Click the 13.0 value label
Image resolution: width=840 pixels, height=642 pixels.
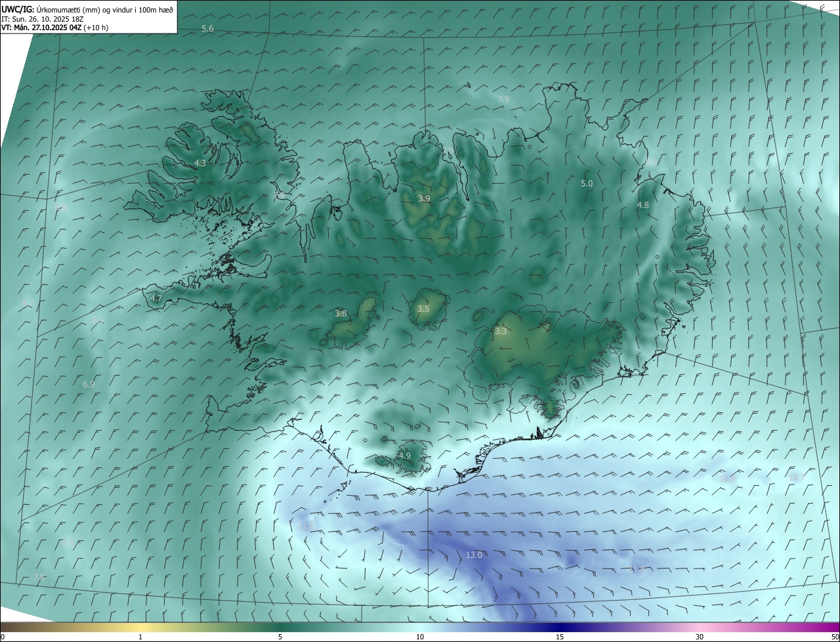(474, 555)
